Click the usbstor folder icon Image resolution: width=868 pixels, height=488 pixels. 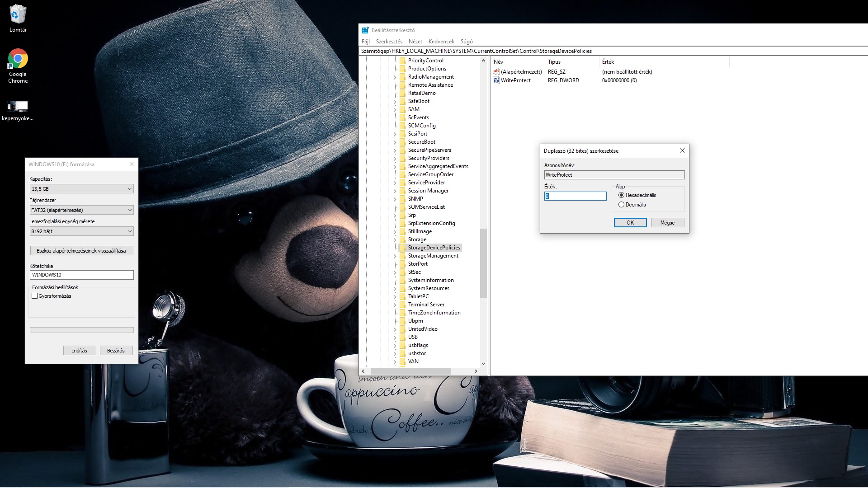[402, 353]
